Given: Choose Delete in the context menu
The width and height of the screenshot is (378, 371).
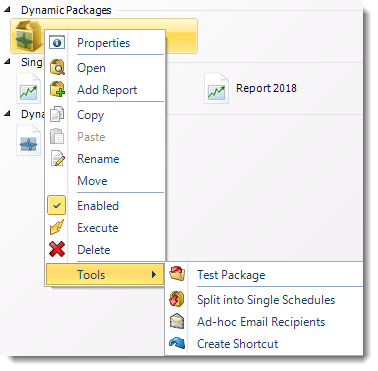Looking at the screenshot, I should click(94, 250).
